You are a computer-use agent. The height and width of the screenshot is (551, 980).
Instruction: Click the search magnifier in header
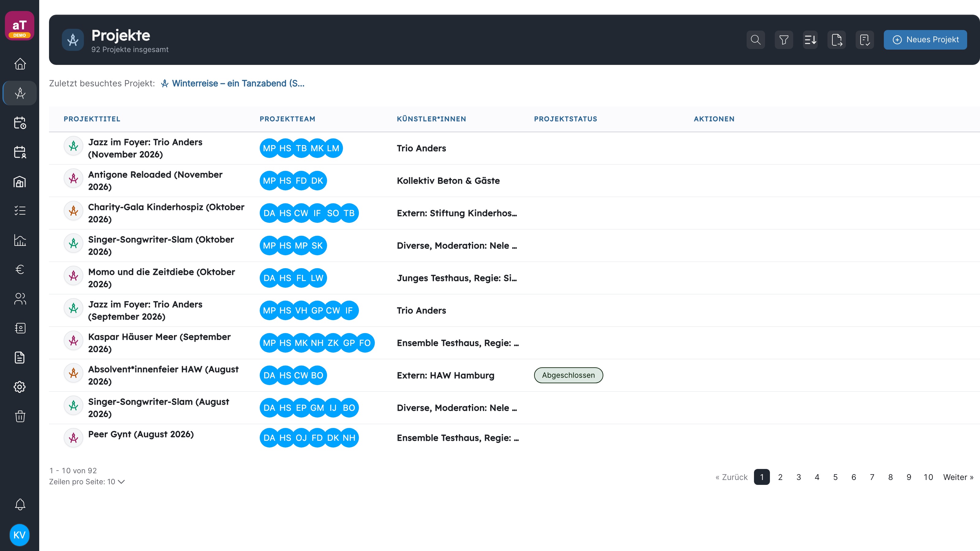[756, 39]
